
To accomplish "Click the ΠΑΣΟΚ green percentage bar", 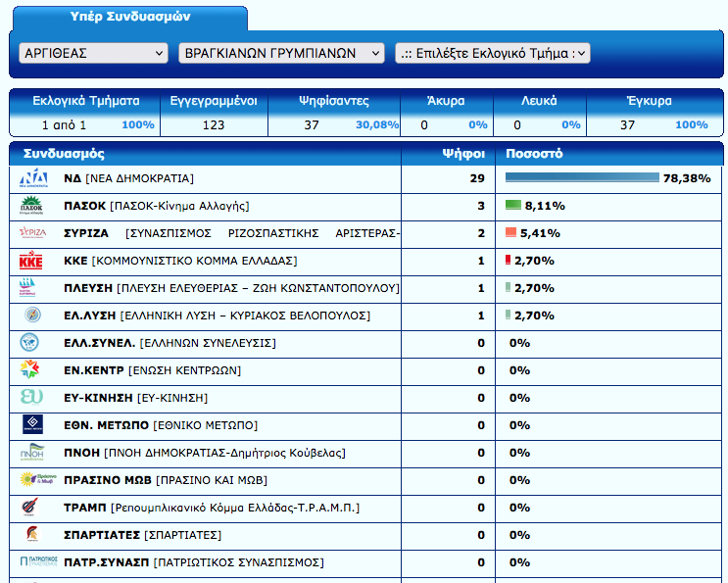I will (512, 206).
